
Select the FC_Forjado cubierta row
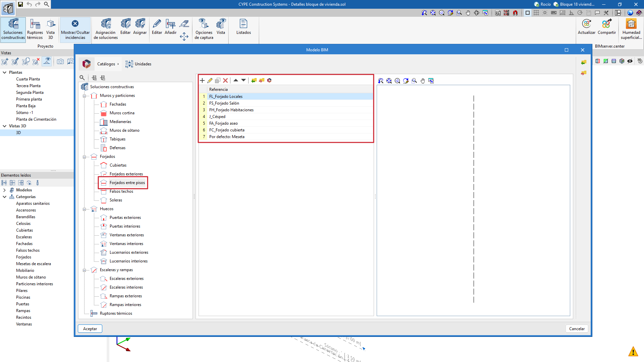click(x=227, y=130)
